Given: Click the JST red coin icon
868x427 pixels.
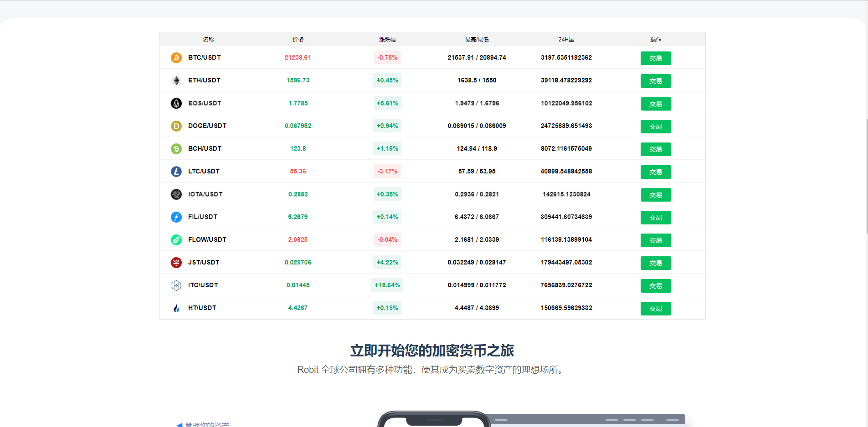Looking at the screenshot, I should (x=176, y=263).
